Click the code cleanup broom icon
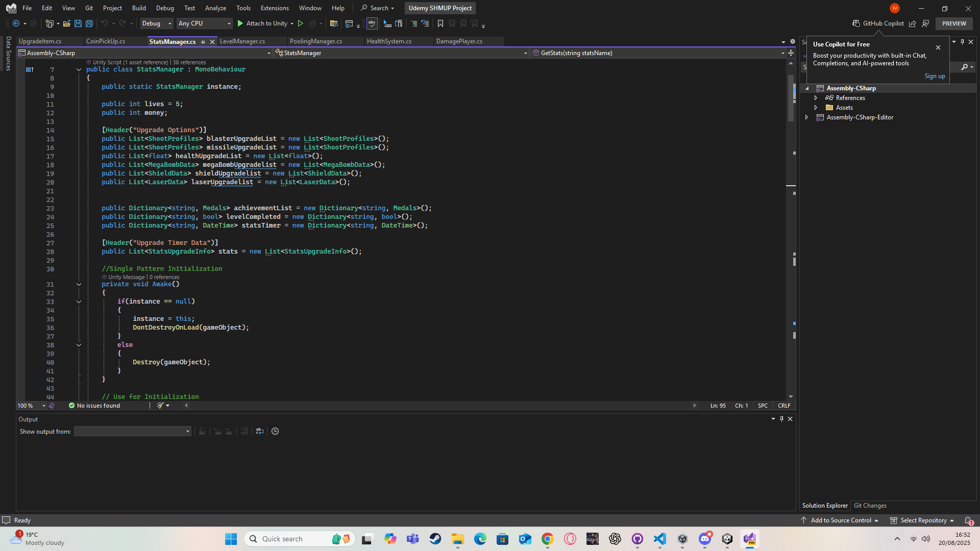The height and width of the screenshot is (551, 980). 160,406
